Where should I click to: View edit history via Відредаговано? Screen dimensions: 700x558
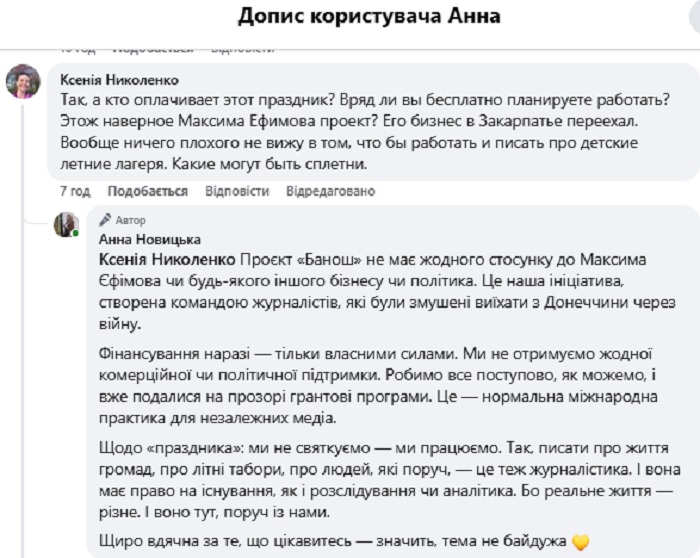[330, 191]
